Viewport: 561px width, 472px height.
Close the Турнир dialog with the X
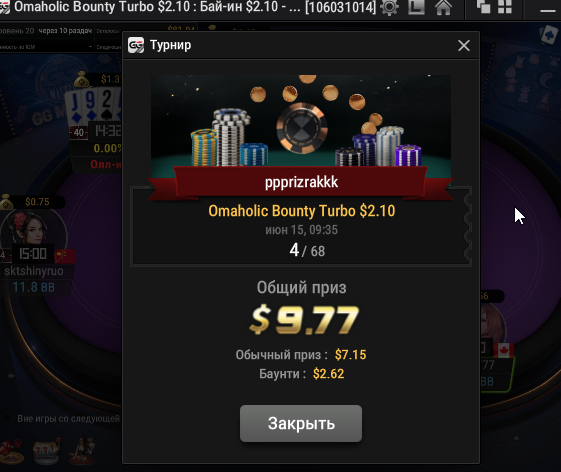(x=464, y=45)
